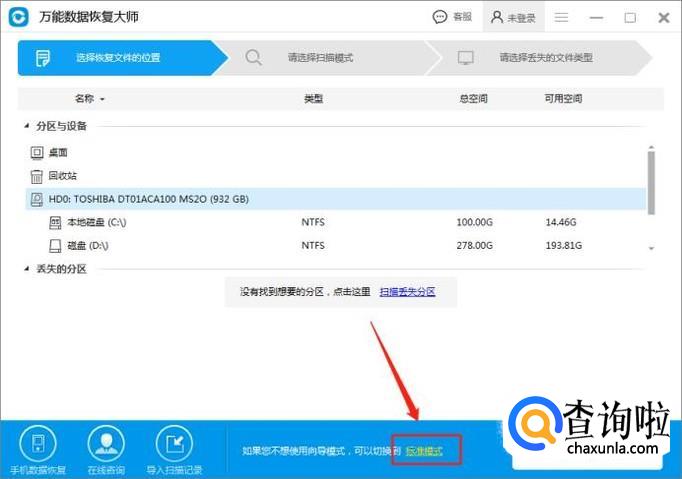Sort by the 名称 column dropdown arrow

tap(102, 100)
